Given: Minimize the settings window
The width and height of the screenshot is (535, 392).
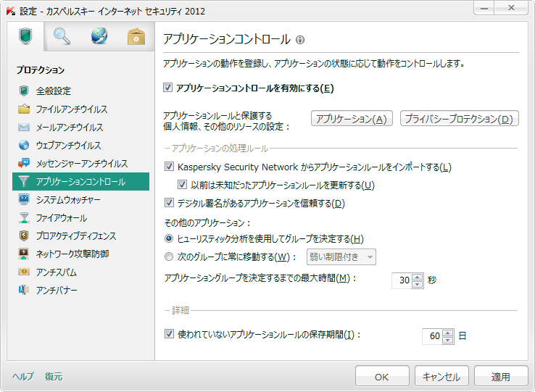Looking at the screenshot, I should 484,8.
